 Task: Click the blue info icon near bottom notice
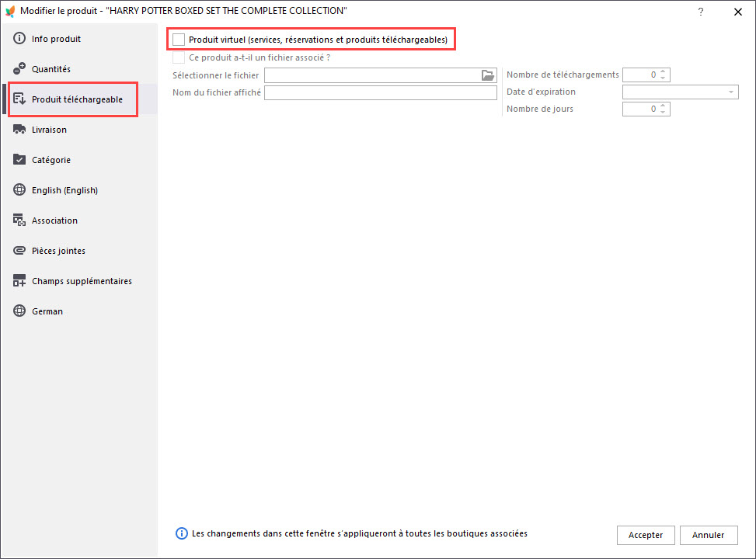tap(182, 533)
